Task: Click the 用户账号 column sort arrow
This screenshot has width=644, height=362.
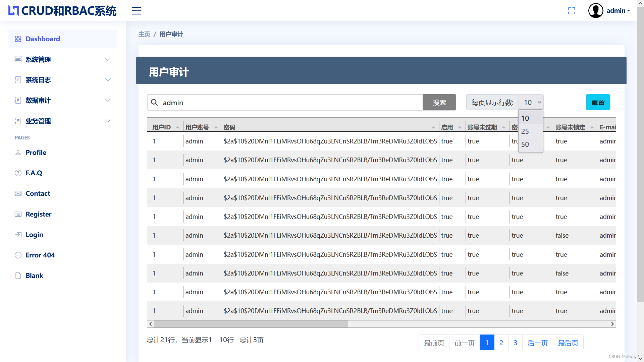Action: pos(216,127)
